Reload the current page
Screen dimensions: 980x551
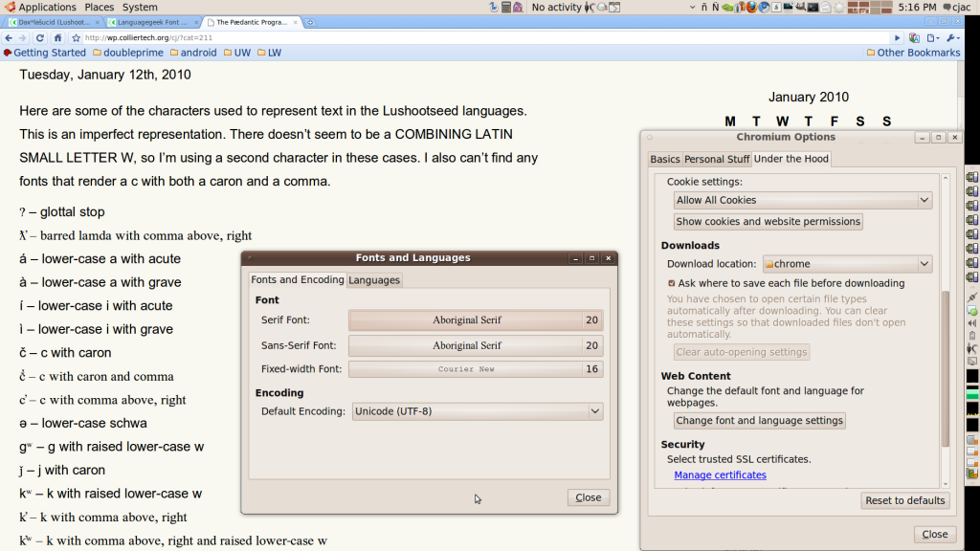(42, 37)
